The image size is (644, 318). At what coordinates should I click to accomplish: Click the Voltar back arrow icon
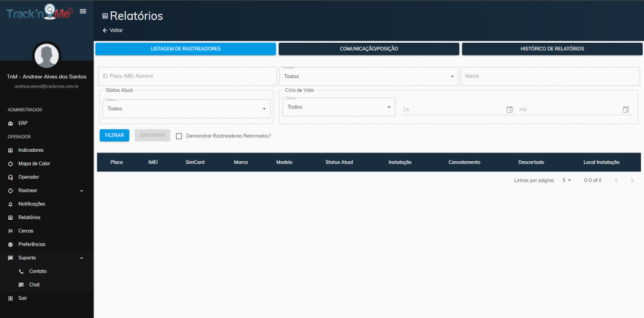[x=105, y=30]
